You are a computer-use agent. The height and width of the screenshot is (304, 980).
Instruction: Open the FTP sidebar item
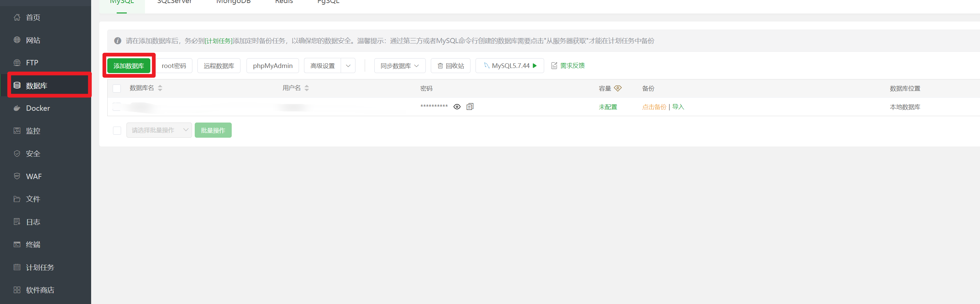(x=46, y=63)
